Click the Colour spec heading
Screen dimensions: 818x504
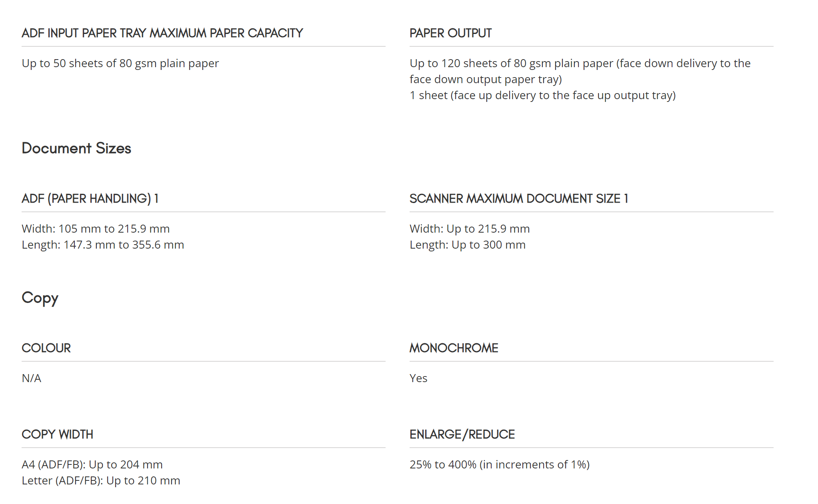(46, 348)
